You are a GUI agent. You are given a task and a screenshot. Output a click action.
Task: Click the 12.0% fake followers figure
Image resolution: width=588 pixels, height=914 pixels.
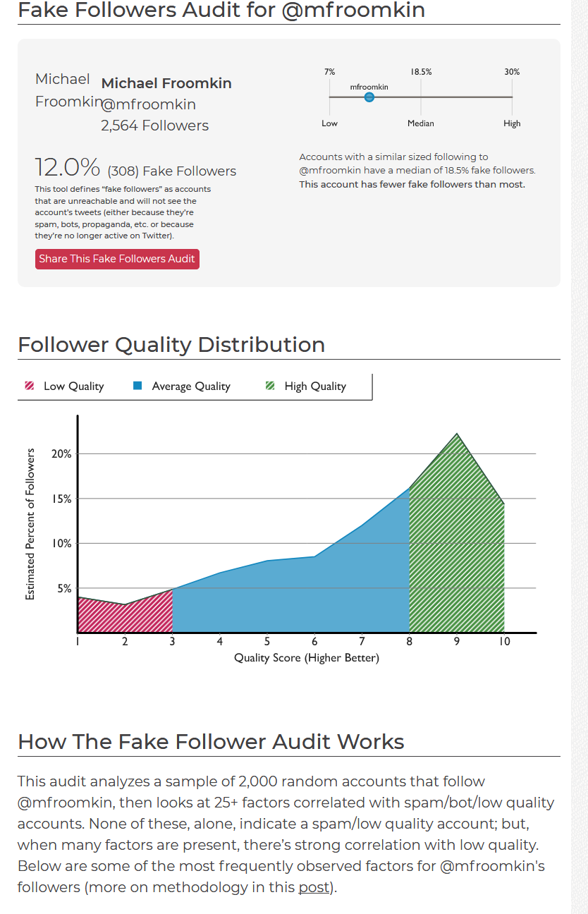68,168
